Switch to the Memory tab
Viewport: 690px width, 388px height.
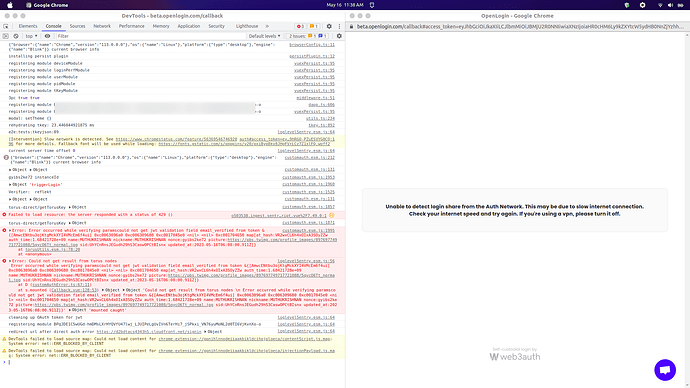tap(161, 26)
